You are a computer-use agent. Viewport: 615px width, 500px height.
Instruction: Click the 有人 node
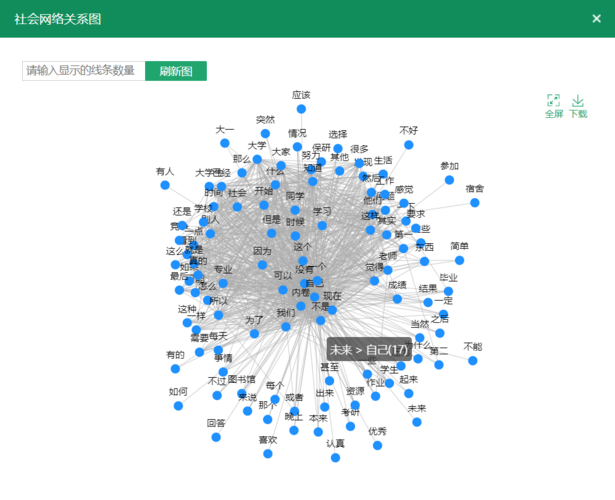(x=165, y=185)
